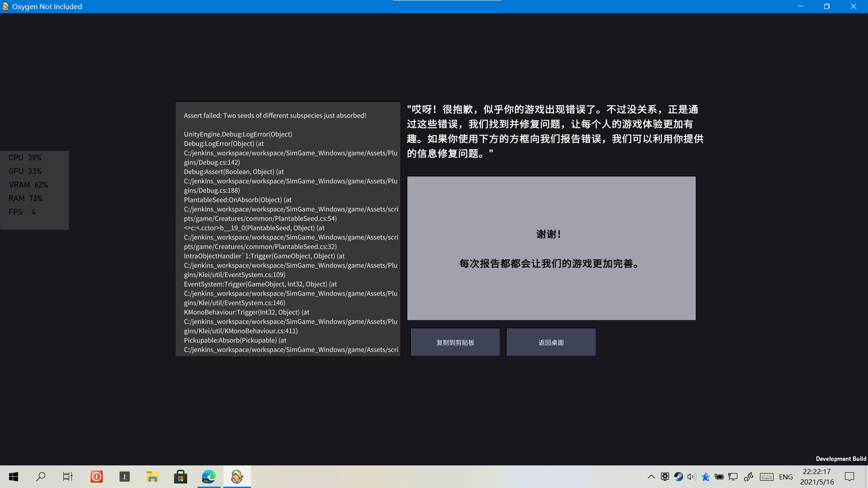Screen dimensions: 868x488
Task: Open Windows search magnifier icon
Action: [41, 477]
